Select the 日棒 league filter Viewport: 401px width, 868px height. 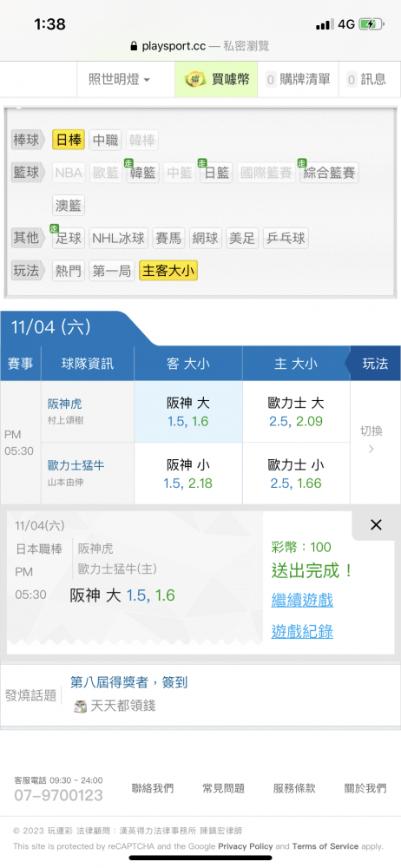tap(69, 140)
